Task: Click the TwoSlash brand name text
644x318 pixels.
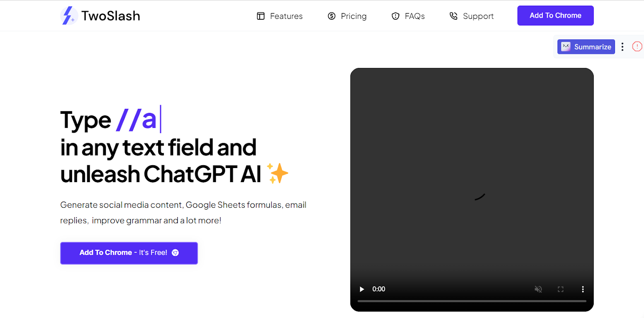Action: 111,16
